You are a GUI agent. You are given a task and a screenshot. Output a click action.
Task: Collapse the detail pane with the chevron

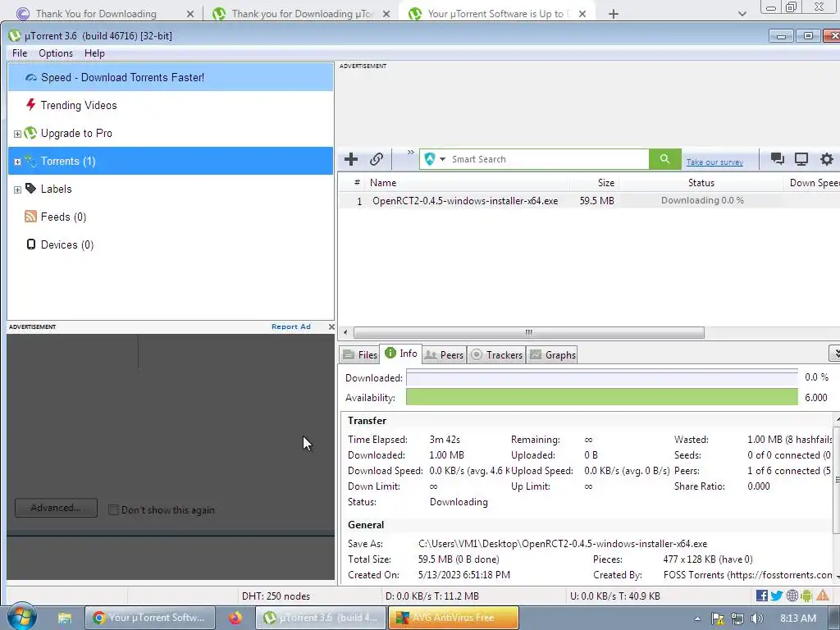tap(834, 354)
